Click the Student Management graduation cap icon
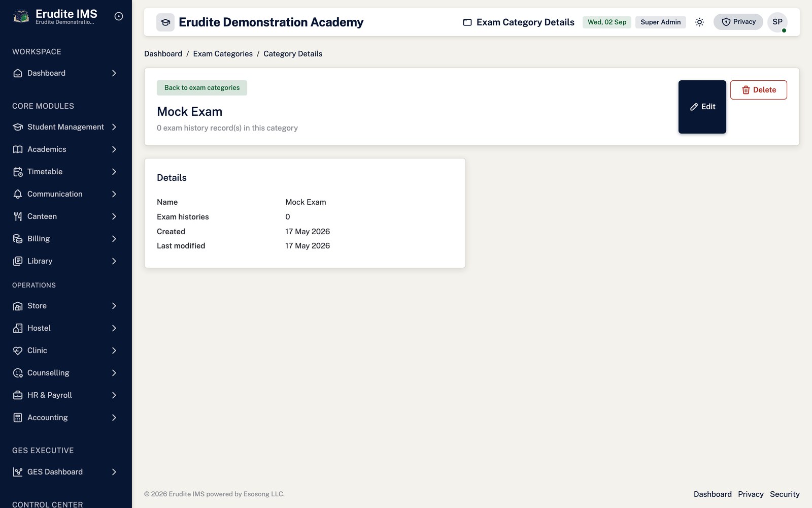 (x=18, y=127)
